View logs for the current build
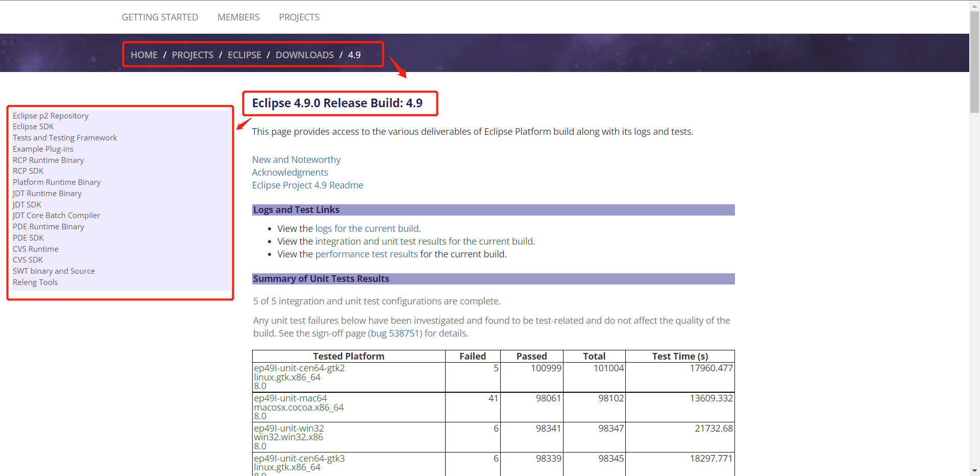This screenshot has width=980, height=476. click(x=367, y=229)
